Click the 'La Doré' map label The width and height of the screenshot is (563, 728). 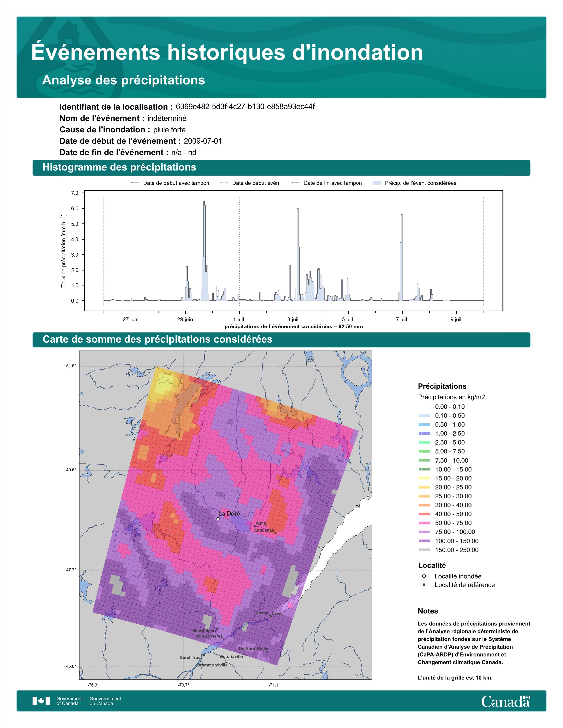tap(229, 514)
